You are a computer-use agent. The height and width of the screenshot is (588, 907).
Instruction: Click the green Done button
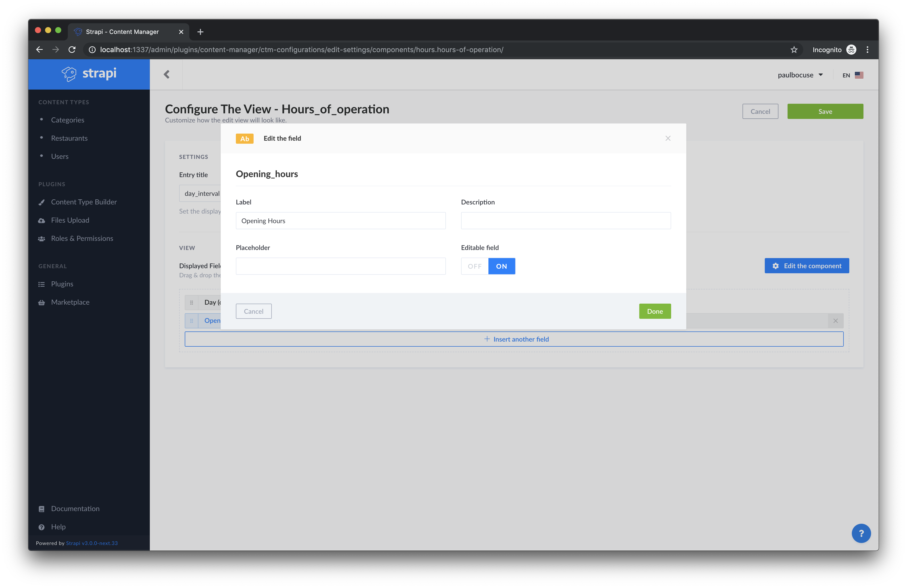click(655, 311)
